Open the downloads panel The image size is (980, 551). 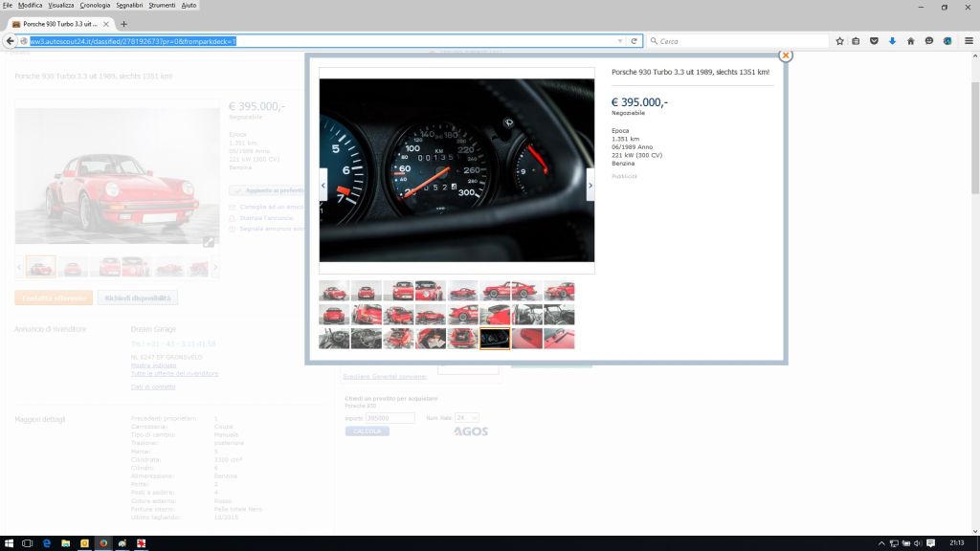click(x=892, y=41)
